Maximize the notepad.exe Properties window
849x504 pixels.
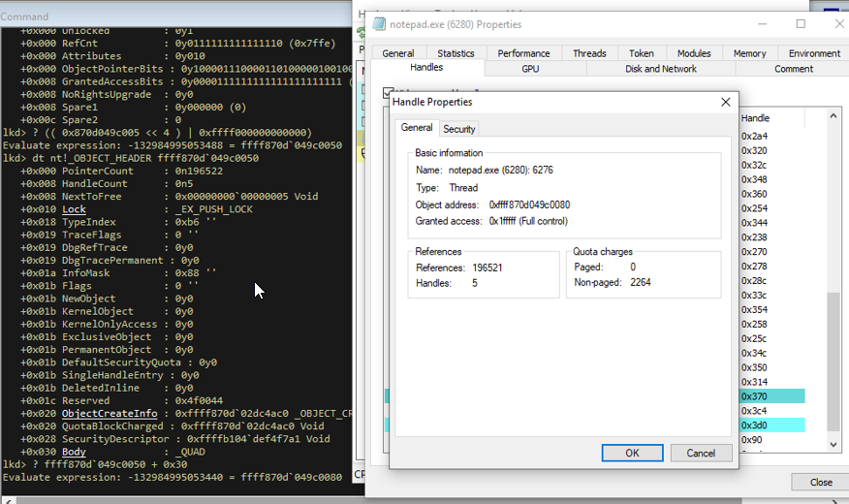801,24
